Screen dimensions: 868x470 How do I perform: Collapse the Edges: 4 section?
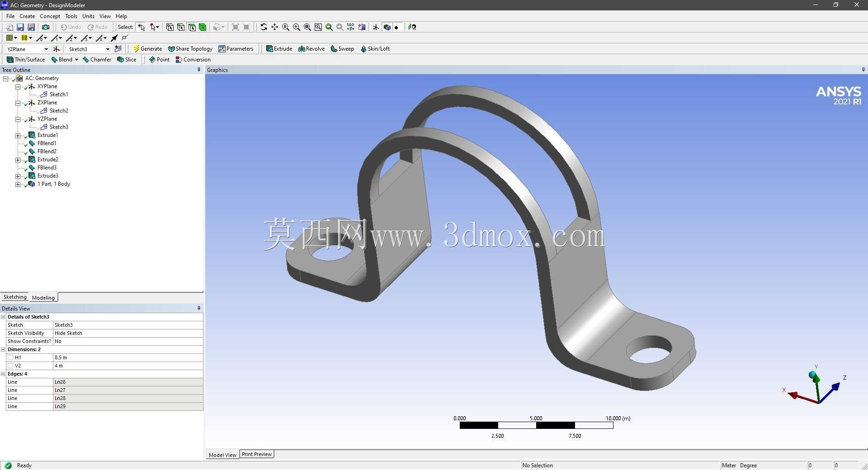[3, 374]
